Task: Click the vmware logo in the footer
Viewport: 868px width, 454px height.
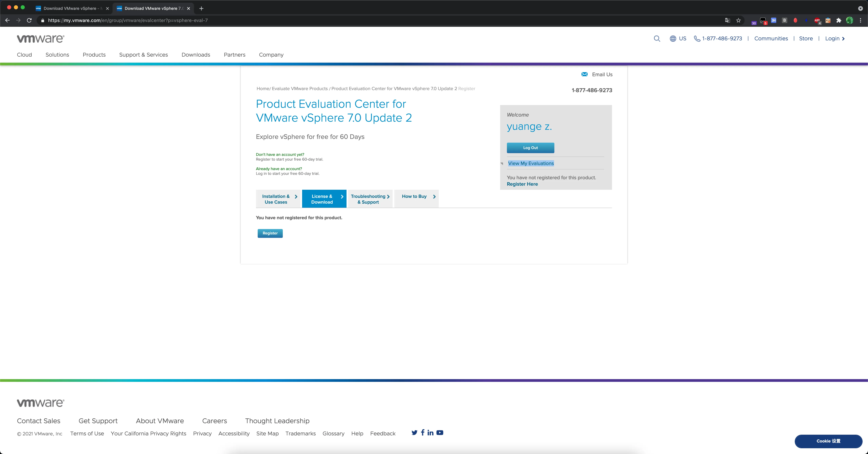Action: coord(41,403)
